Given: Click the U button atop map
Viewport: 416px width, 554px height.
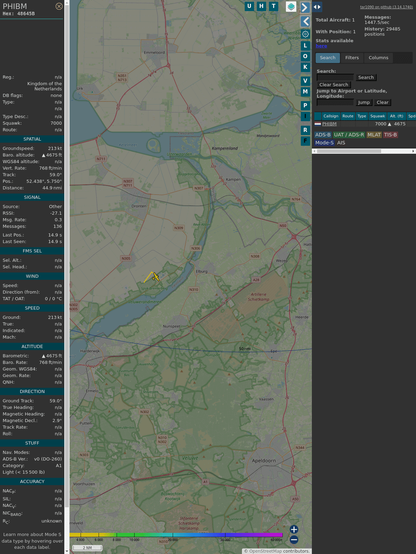Looking at the screenshot, I should pos(249,6).
